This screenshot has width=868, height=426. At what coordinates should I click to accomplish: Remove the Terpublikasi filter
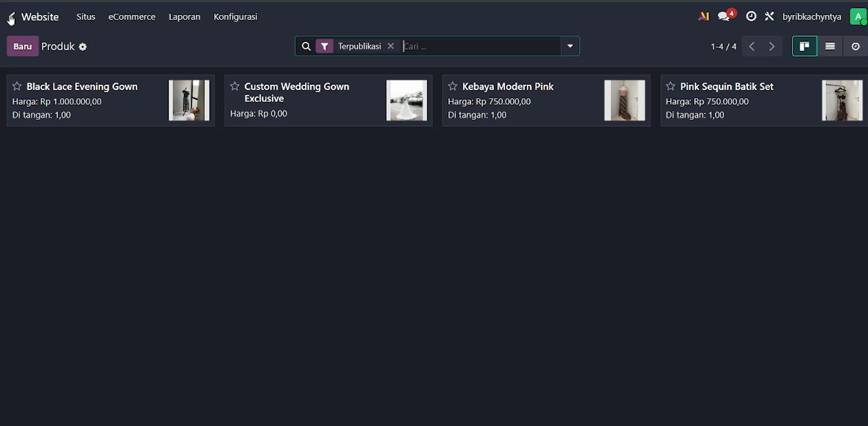click(x=390, y=46)
